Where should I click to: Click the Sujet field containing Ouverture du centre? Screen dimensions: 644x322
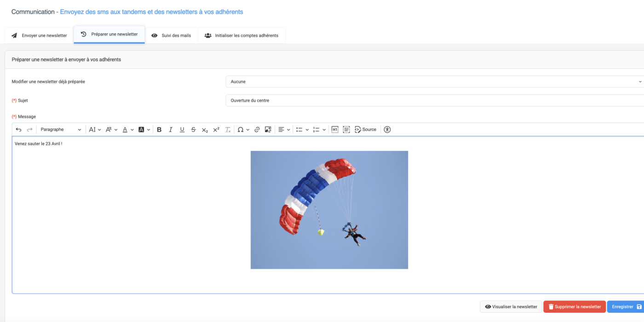tap(435, 100)
